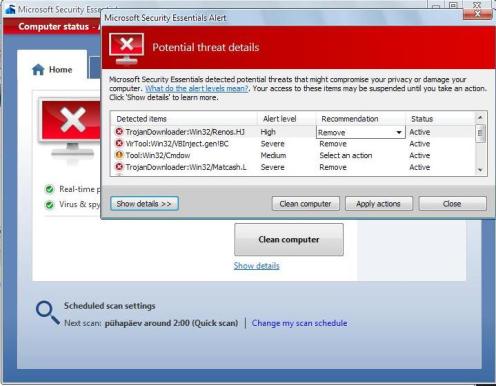Click large Clean computer button in main window
Screen dimensions: 496x386
(289, 239)
